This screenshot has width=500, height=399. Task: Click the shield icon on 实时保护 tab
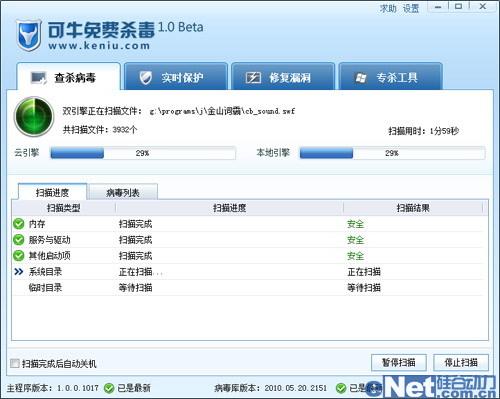(x=145, y=78)
